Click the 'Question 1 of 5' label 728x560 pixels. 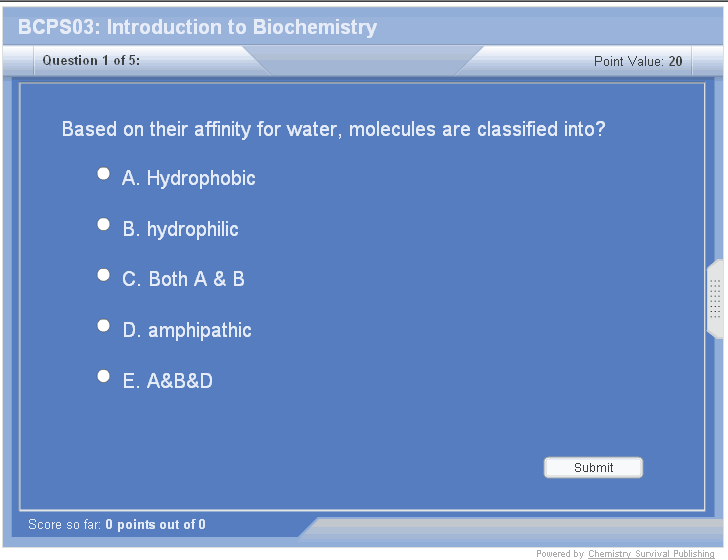pos(91,61)
